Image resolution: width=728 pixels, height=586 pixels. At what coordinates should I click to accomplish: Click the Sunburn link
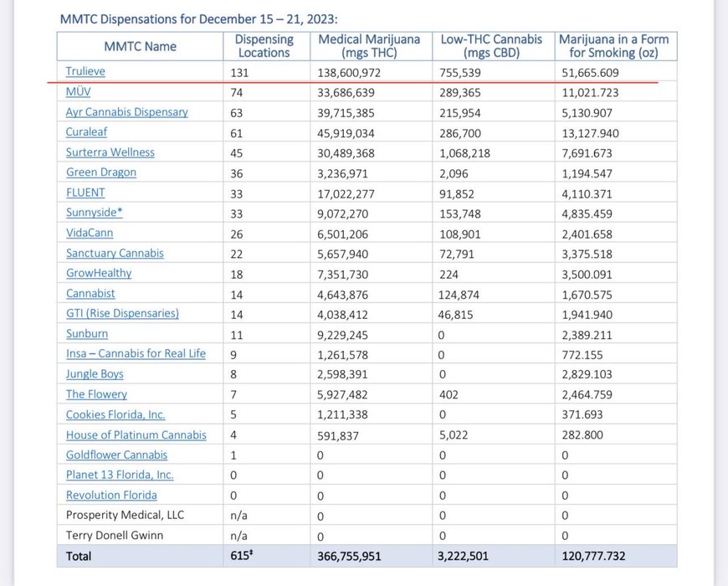coord(87,334)
